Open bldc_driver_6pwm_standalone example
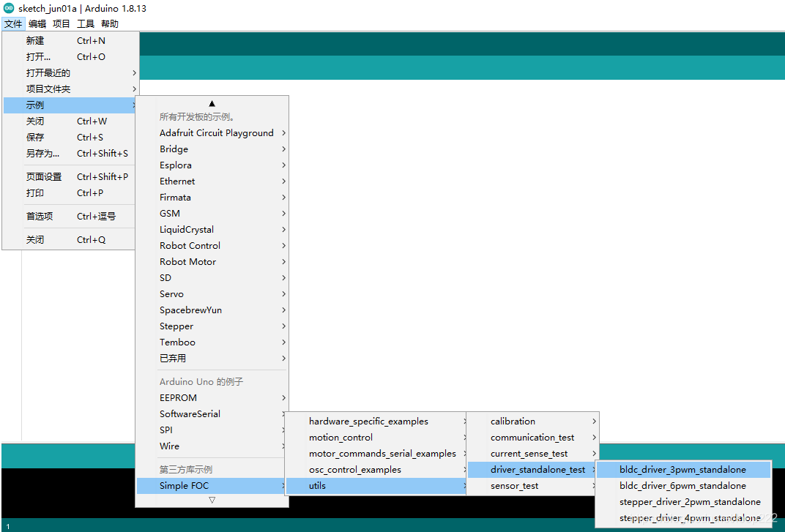 coord(684,485)
